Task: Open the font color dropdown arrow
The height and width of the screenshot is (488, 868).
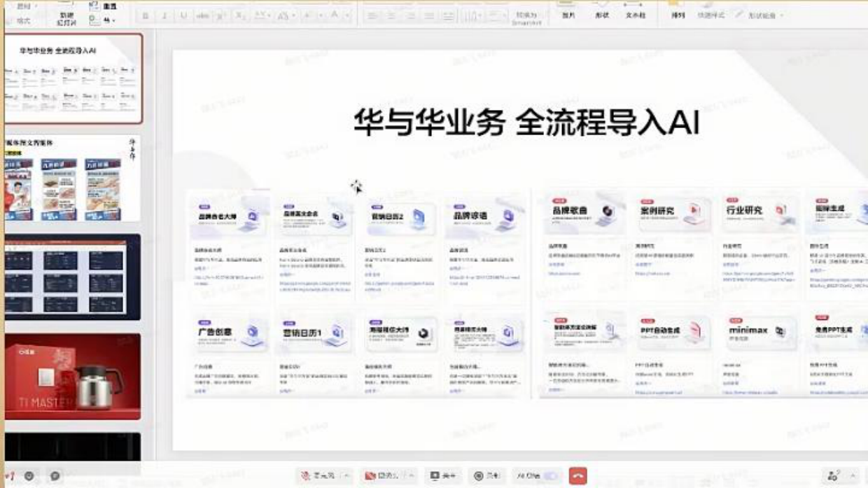Action: tap(349, 15)
